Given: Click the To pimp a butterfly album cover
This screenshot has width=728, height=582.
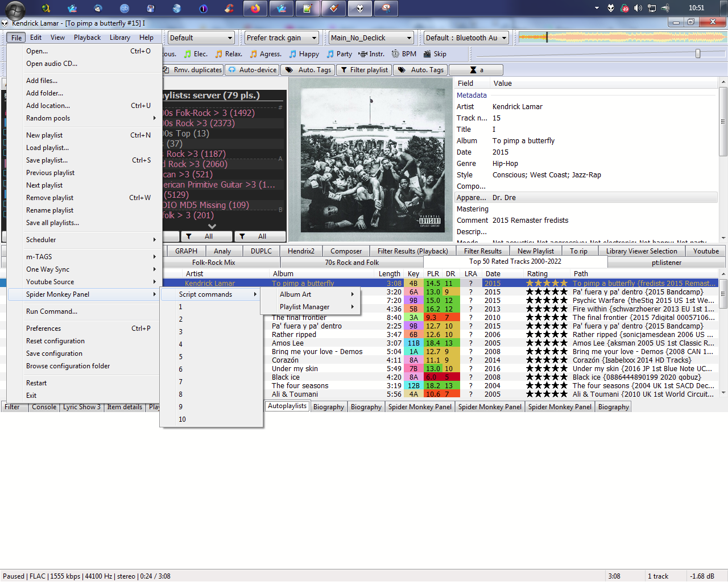Looking at the screenshot, I should click(x=371, y=160).
